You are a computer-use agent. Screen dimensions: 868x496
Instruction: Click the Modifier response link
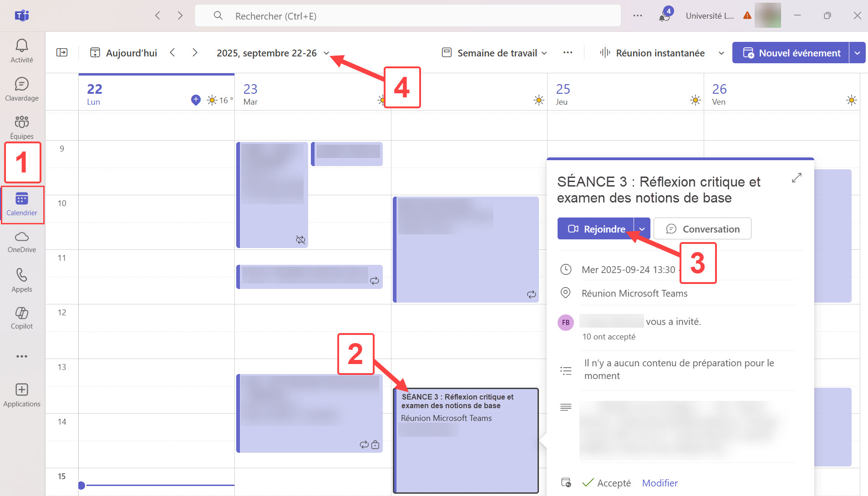click(x=660, y=483)
